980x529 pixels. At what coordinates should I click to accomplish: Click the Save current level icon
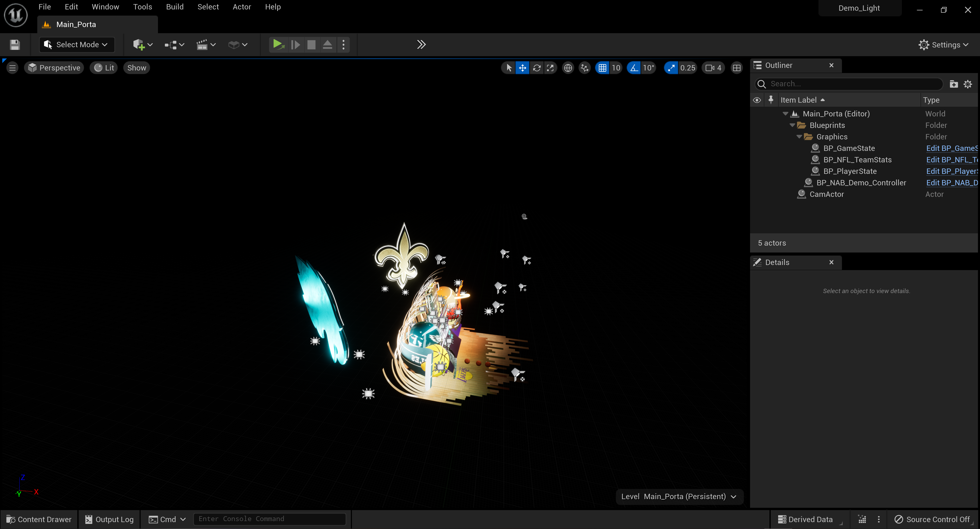click(15, 44)
